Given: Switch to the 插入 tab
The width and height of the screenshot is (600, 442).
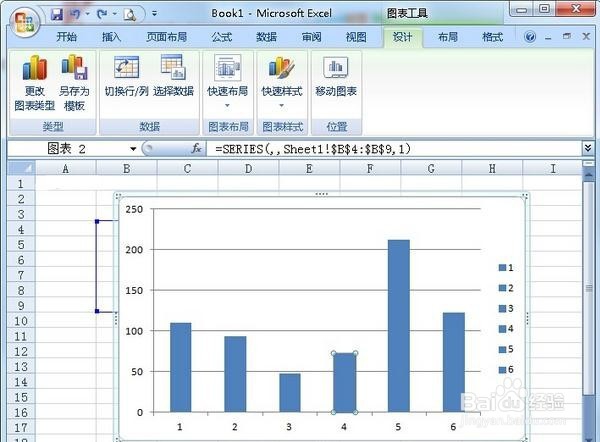Looking at the screenshot, I should (x=111, y=37).
